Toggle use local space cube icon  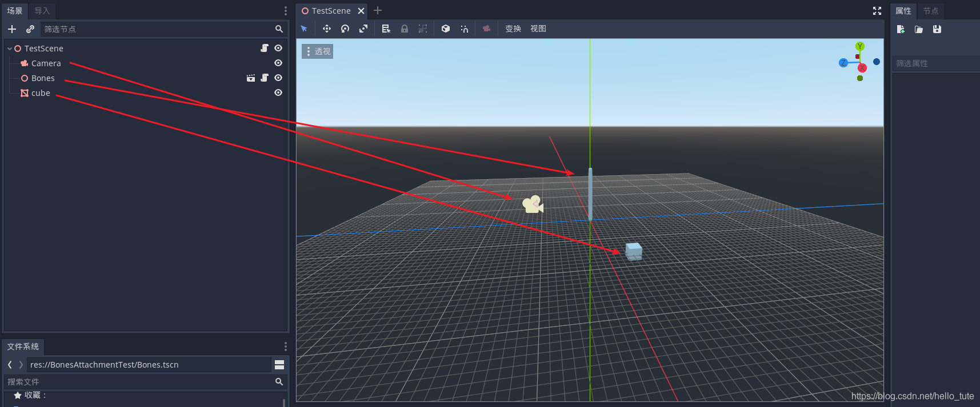446,29
